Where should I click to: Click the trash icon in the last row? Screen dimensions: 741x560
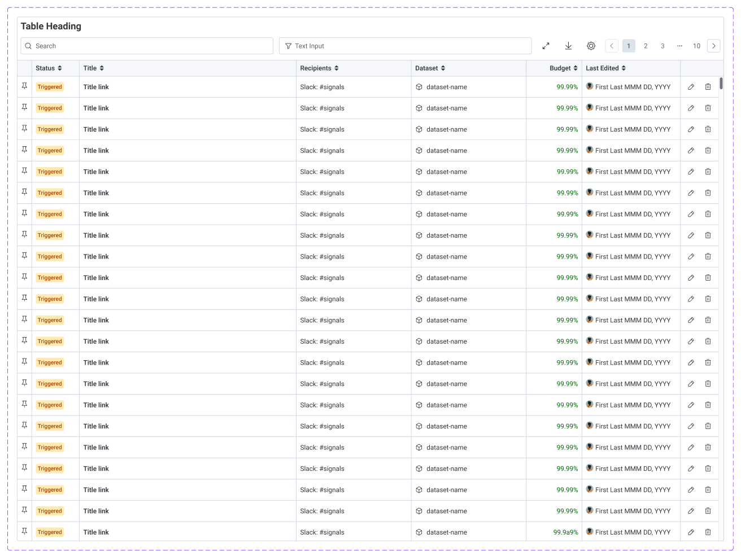708,532
